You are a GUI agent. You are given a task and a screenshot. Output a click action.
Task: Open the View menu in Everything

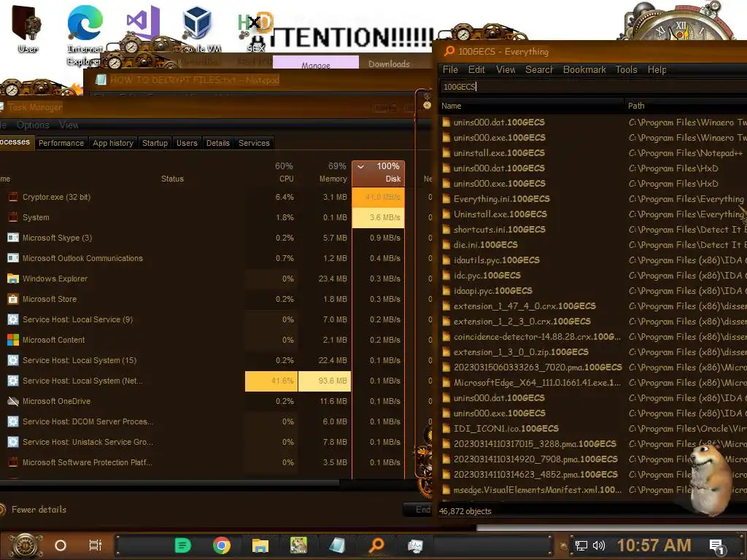506,69
